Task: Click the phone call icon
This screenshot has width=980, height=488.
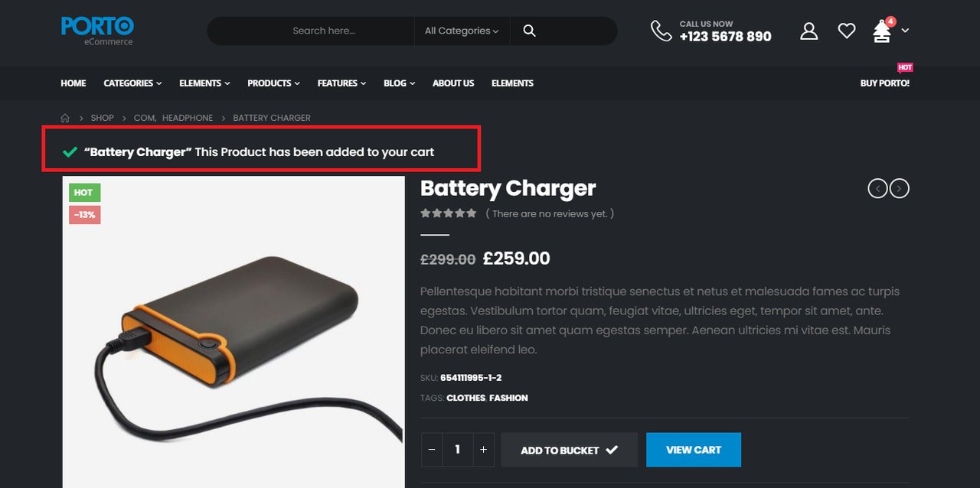Action: [661, 31]
